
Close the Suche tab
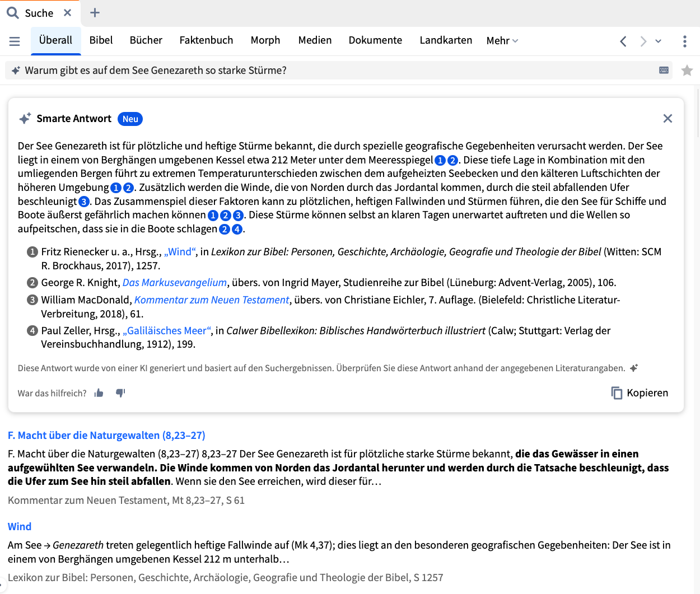click(x=68, y=13)
